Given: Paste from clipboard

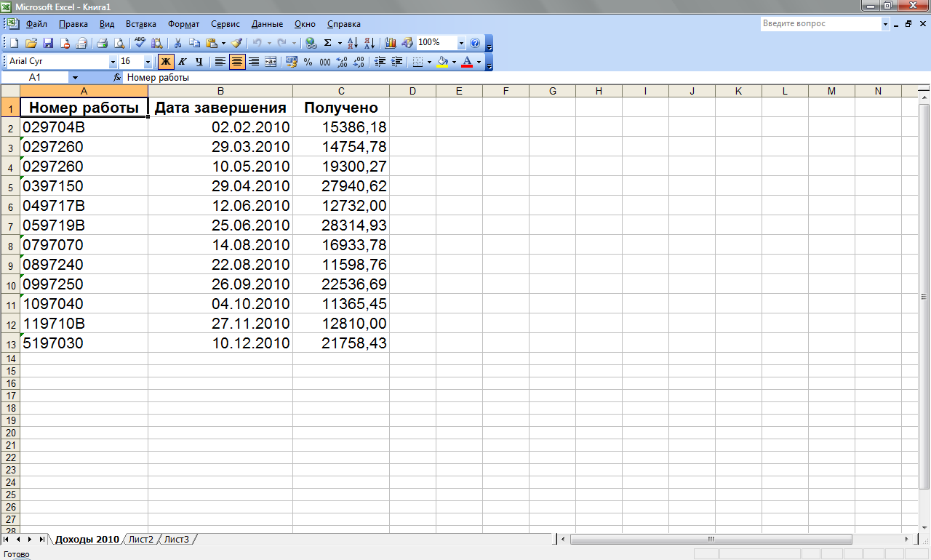Looking at the screenshot, I should pyautogui.click(x=211, y=43).
